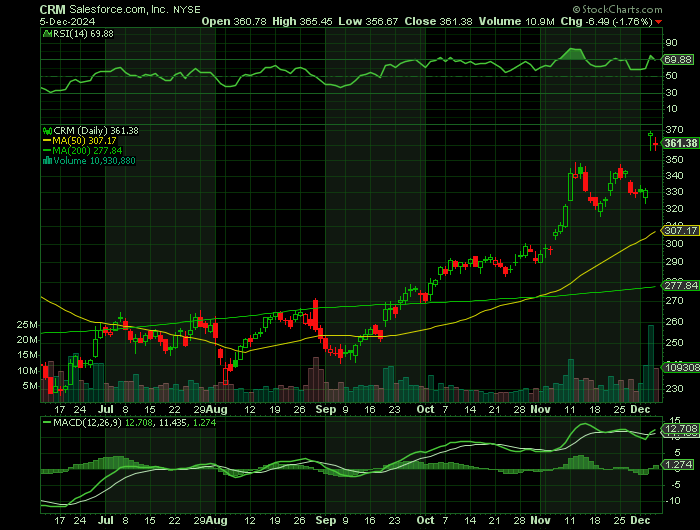Click the Volume 10.9M header value

click(517, 21)
